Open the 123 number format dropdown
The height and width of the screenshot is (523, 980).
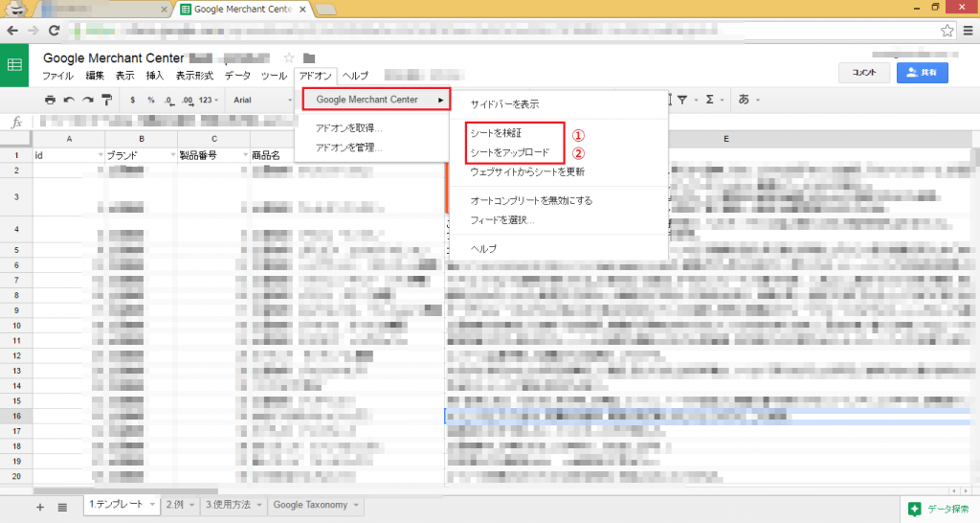(209, 100)
